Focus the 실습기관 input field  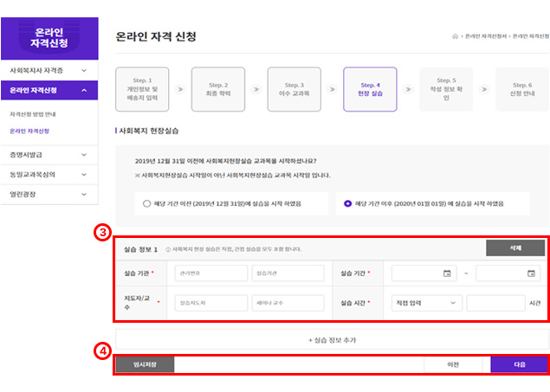click(288, 273)
